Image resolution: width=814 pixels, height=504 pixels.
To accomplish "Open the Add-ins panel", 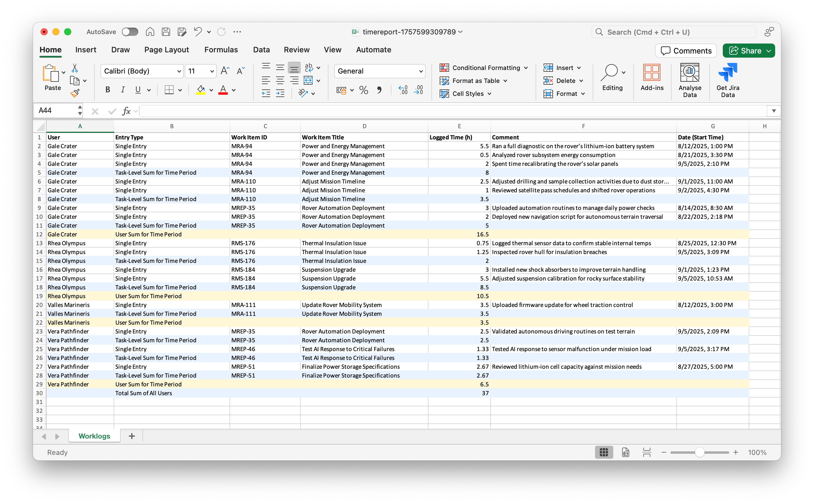I will [652, 79].
